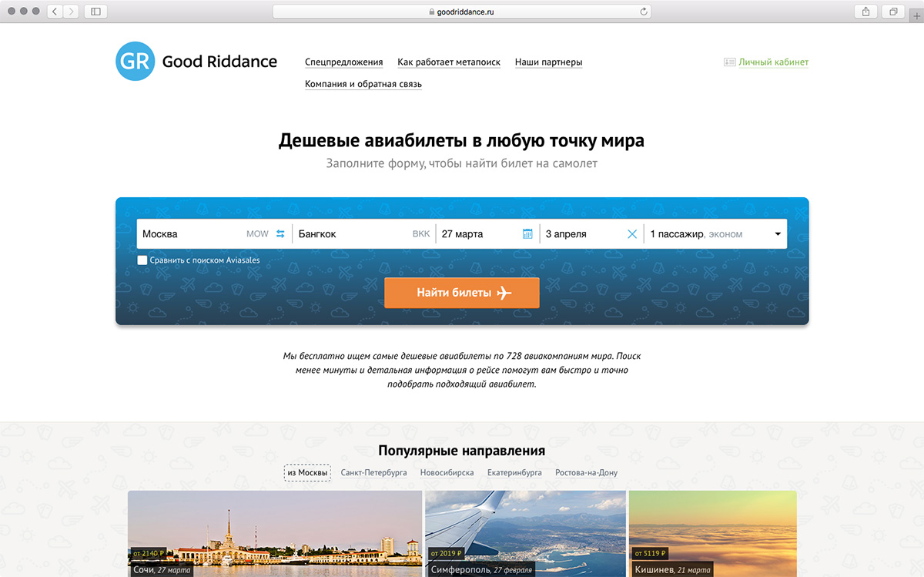Click the GR round logo icon
924x577 pixels.
(136, 61)
